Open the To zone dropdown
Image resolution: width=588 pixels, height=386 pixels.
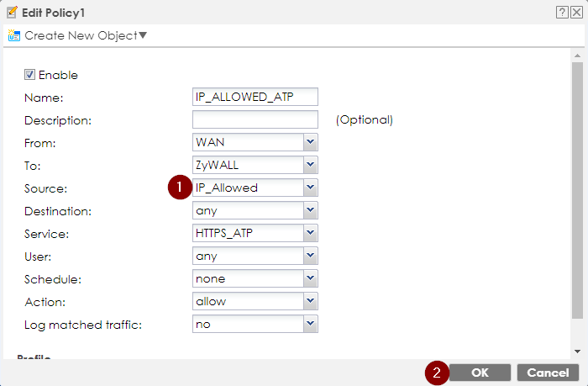[x=310, y=165]
